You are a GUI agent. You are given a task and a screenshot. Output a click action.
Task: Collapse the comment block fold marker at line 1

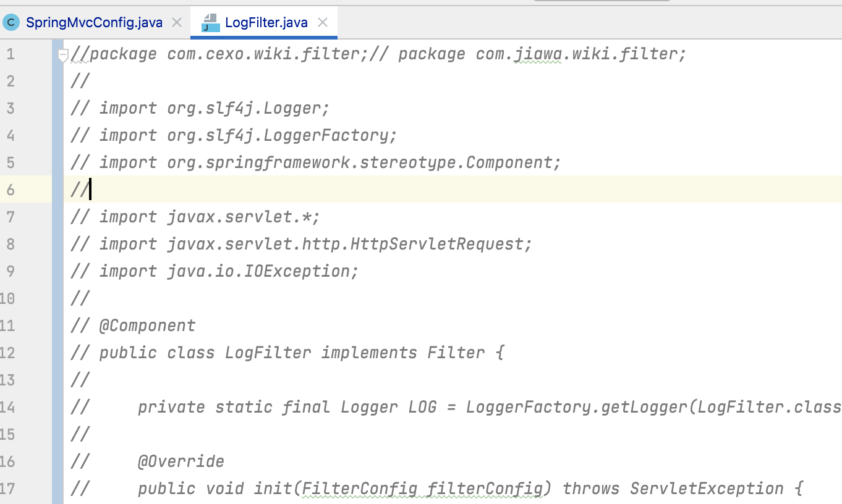(x=62, y=55)
